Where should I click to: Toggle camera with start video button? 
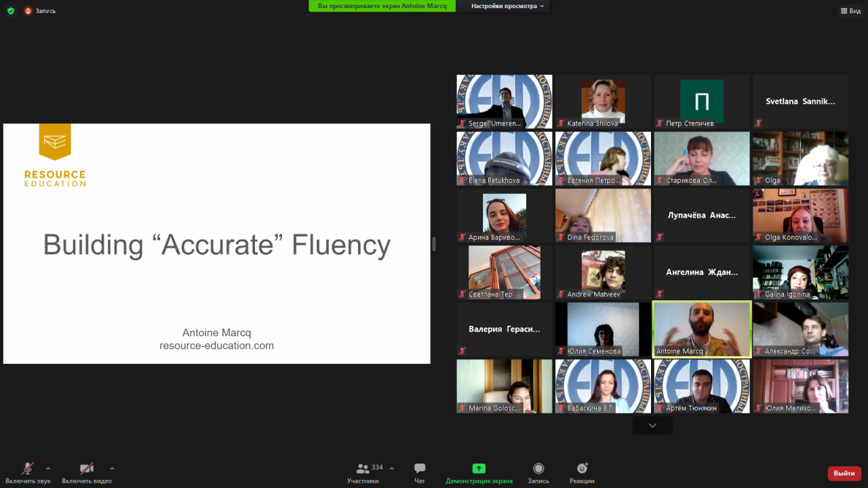pos(87,469)
